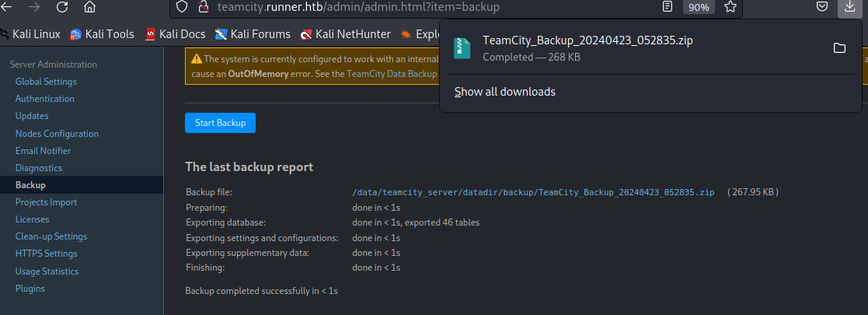Open the Exploit-DB bookmark
The image size is (868, 315).
pyautogui.click(x=420, y=34)
